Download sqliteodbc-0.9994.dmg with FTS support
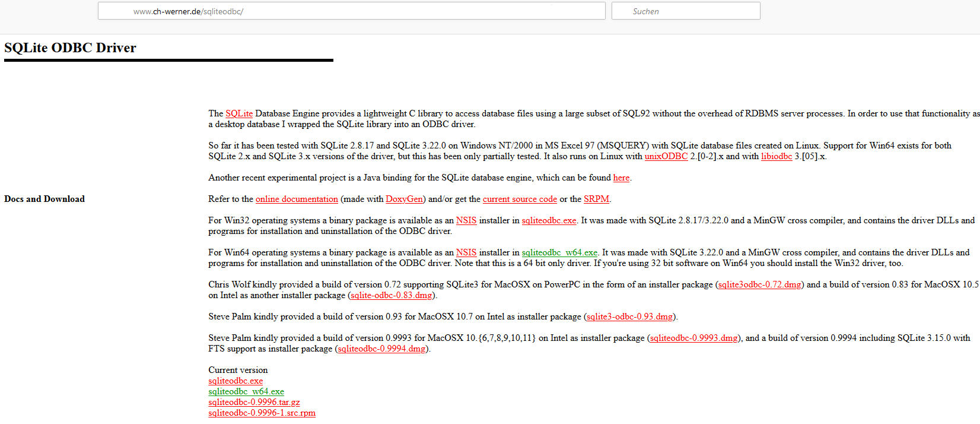 click(x=381, y=349)
